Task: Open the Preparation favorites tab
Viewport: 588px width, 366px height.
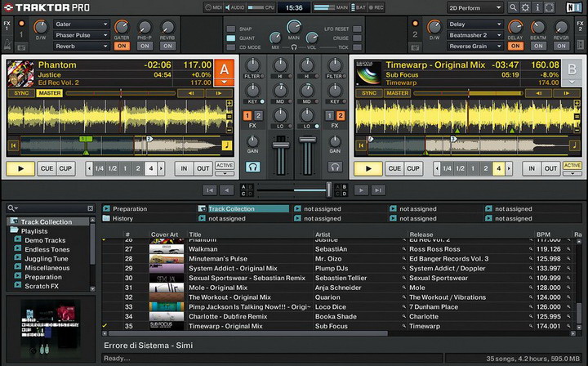Action: click(130, 208)
